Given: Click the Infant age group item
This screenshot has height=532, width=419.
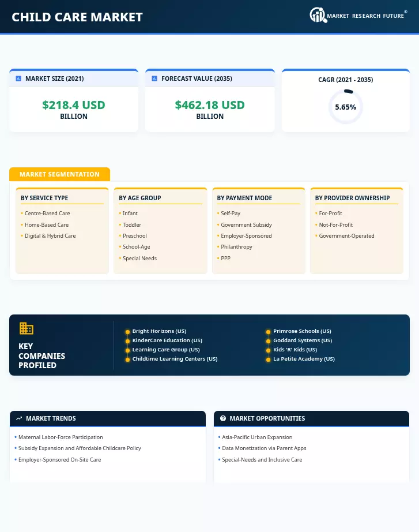Looking at the screenshot, I should pos(130,213).
